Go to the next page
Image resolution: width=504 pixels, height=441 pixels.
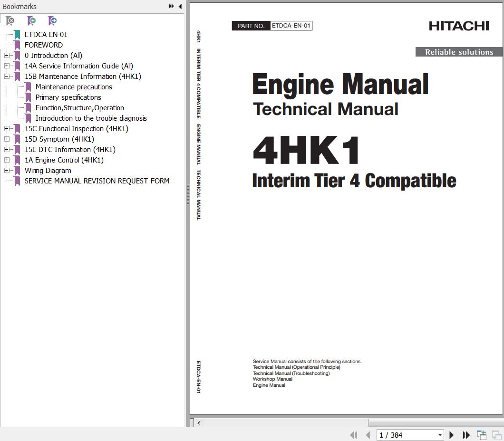tap(451, 435)
